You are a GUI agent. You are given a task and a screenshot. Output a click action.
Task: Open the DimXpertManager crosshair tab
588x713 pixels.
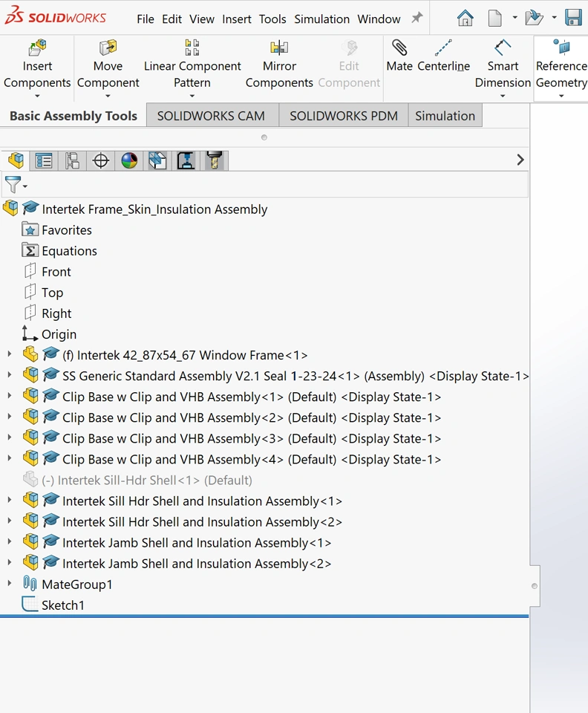[100, 160]
